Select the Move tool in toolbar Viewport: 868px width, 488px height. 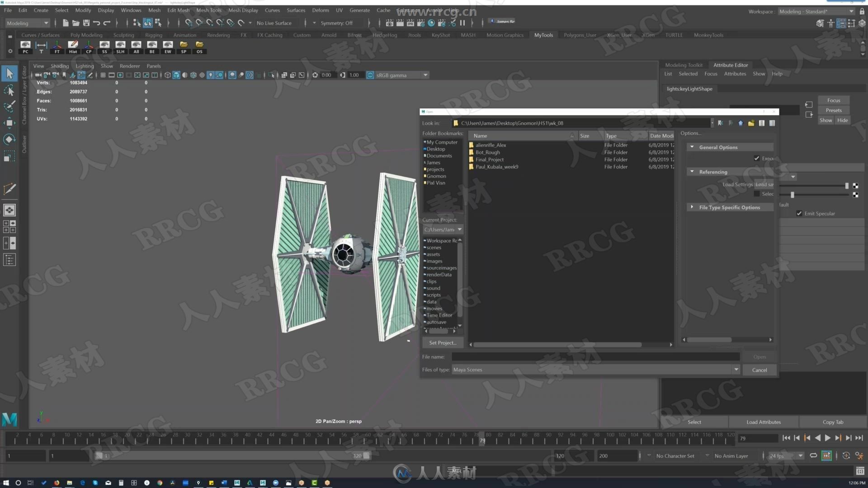pyautogui.click(x=9, y=123)
